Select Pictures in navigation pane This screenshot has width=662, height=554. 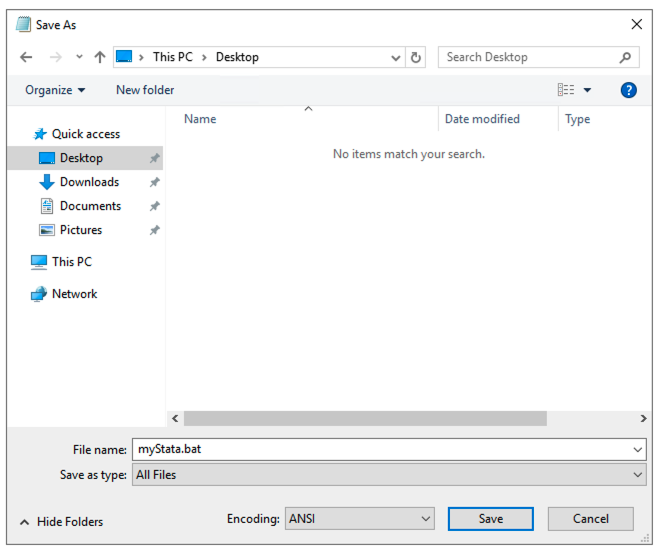[x=80, y=230]
